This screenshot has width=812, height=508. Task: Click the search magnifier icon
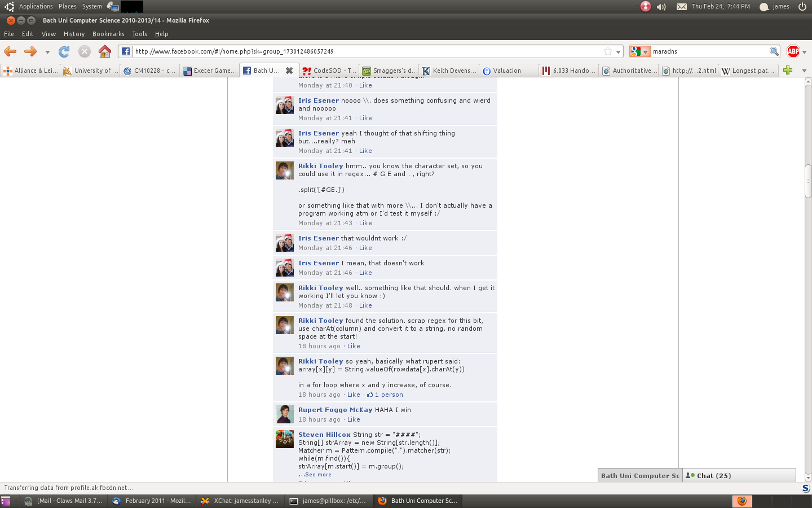(x=774, y=51)
